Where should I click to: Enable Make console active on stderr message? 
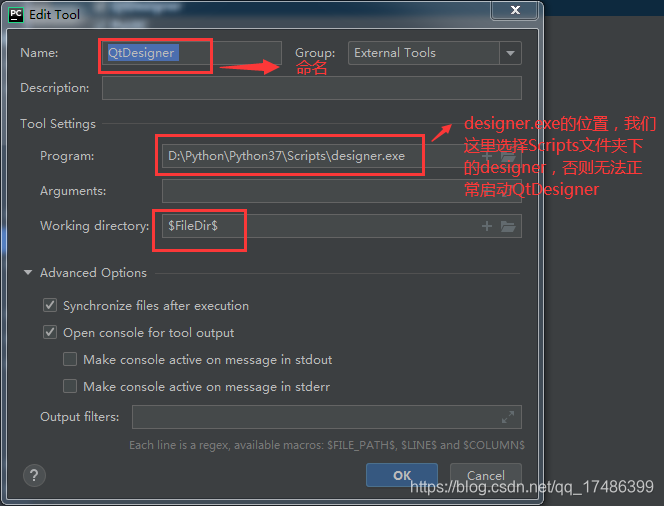pos(70,387)
